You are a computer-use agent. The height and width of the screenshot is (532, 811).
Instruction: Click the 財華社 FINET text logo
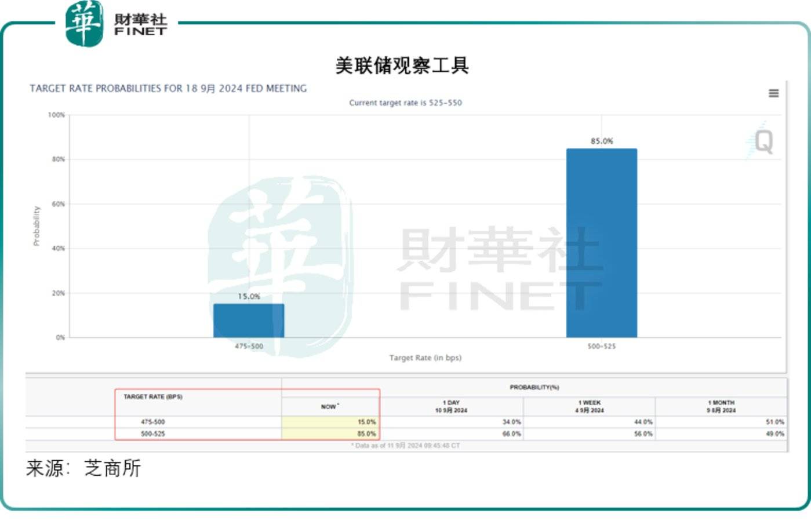140,25
